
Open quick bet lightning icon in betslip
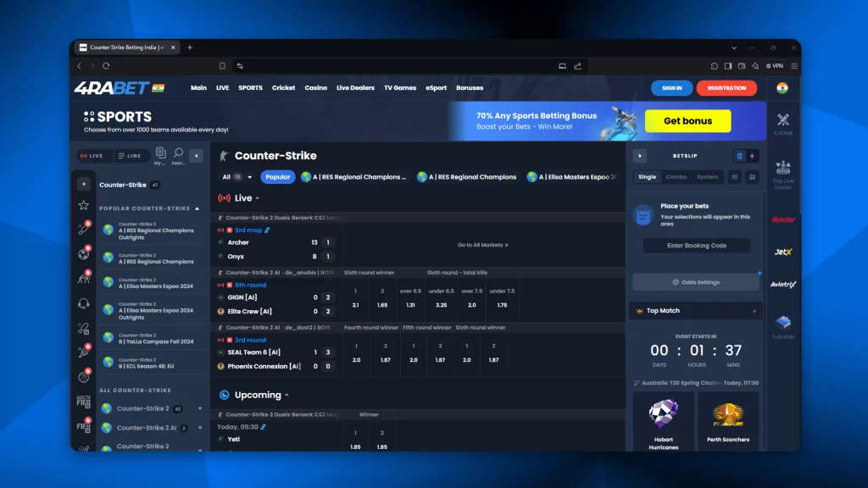[x=753, y=156]
